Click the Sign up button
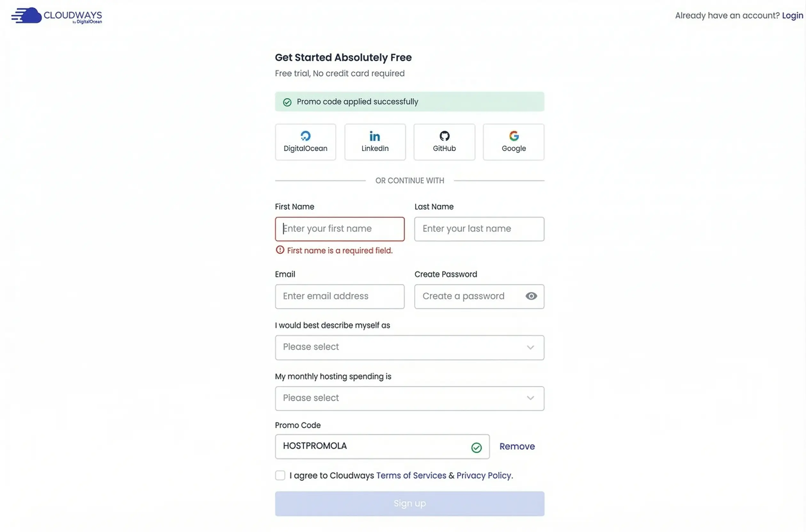The image size is (806, 532). coord(409,504)
